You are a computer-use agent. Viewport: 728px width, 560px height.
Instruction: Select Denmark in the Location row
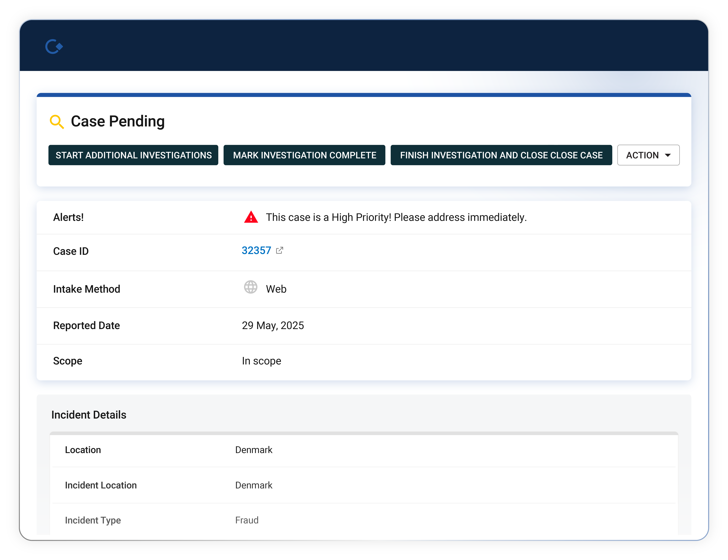click(x=254, y=450)
